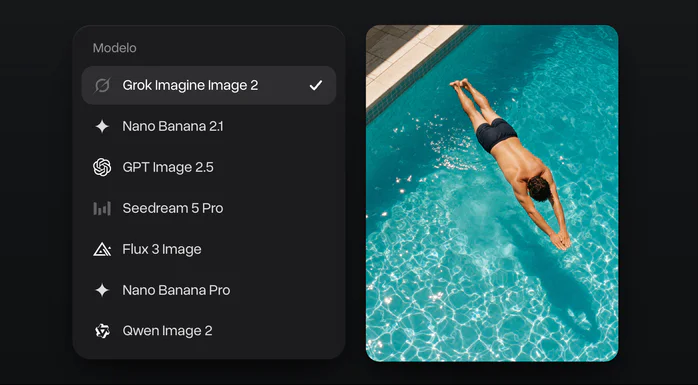Select Seedream 5 Pro model
The image size is (698, 385).
[209, 208]
